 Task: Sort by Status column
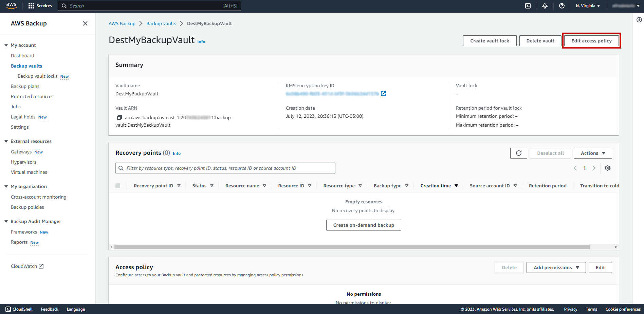203,186
